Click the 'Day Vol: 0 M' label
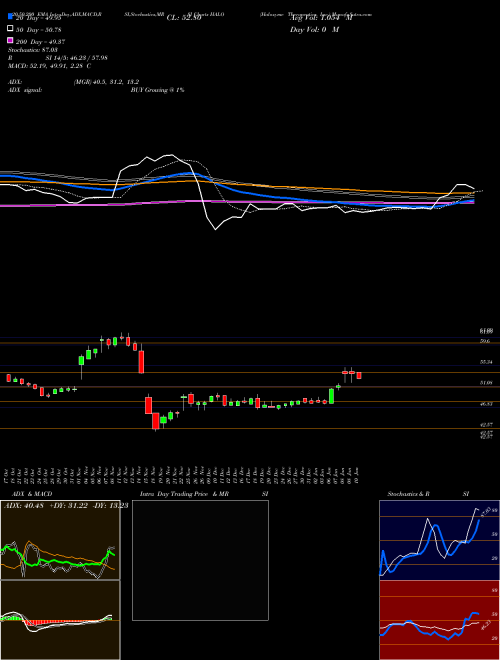The width and height of the screenshot is (500, 660). 314,30
